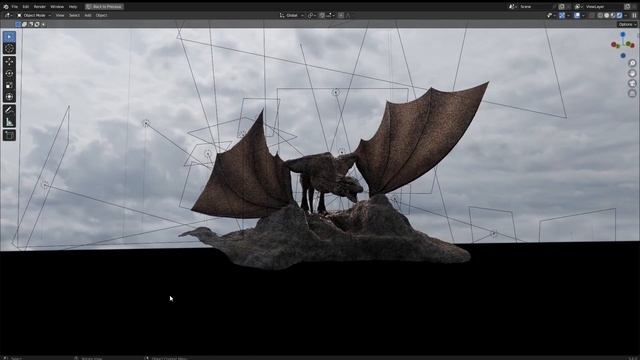This screenshot has width=640, height=360.
Task: Open the Scene selector field
Action: tap(534, 7)
